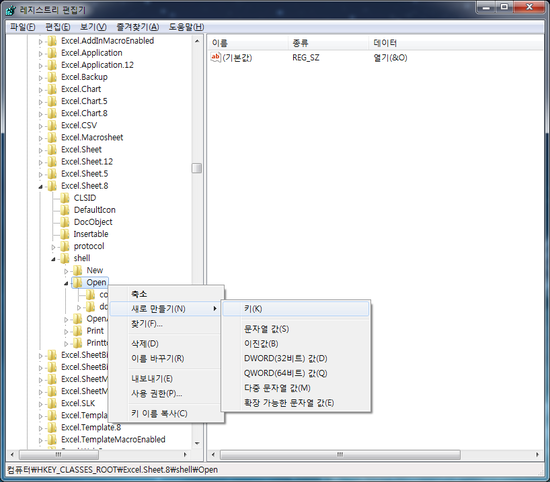Click the tree pane vertical scrollbar thumb
This screenshot has height=482, width=550.
pos(197,168)
